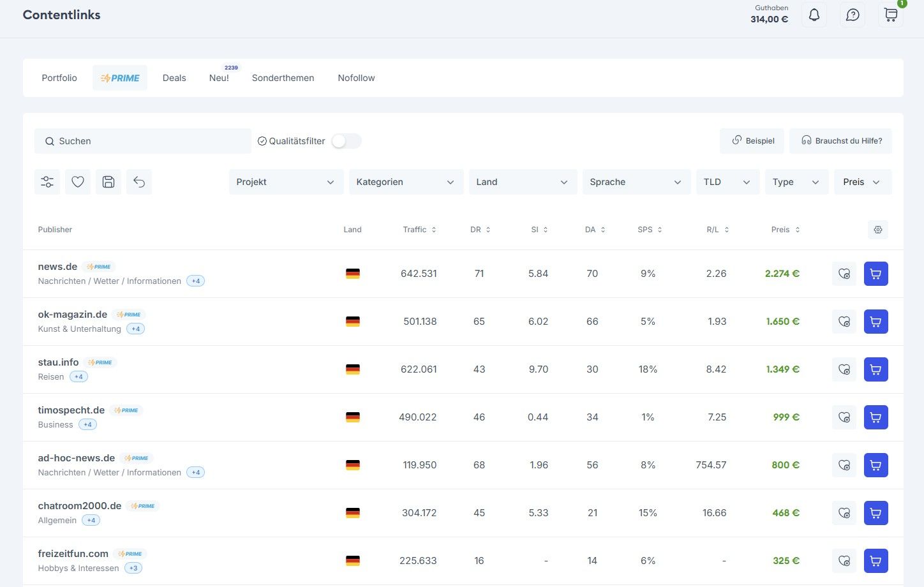Image resolution: width=924 pixels, height=587 pixels.
Task: Open the Preis filter dropdown
Action: click(x=862, y=182)
